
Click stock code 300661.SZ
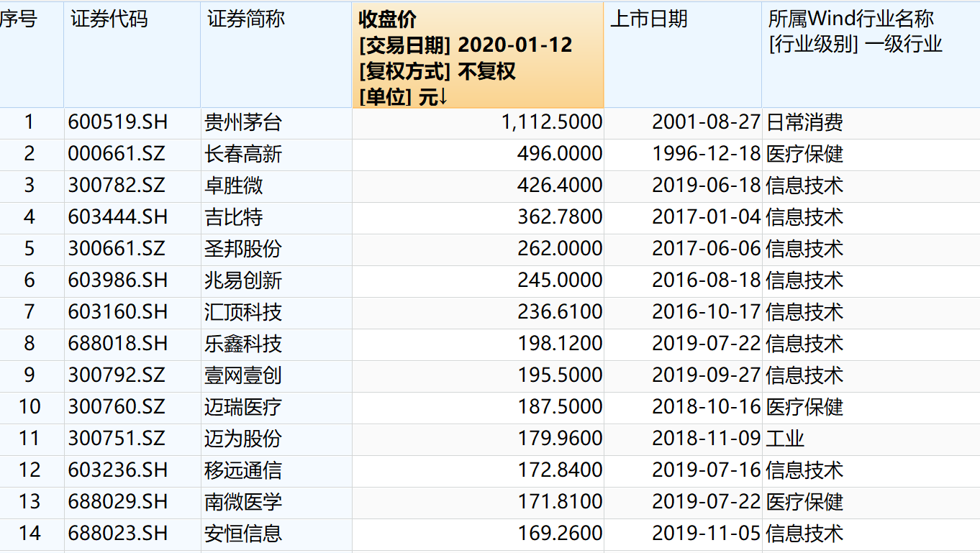point(117,249)
